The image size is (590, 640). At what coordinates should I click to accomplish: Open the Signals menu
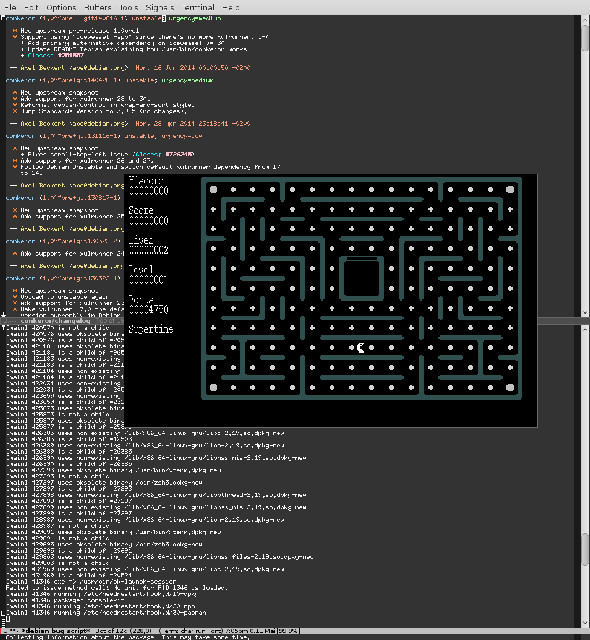pyautogui.click(x=160, y=7)
